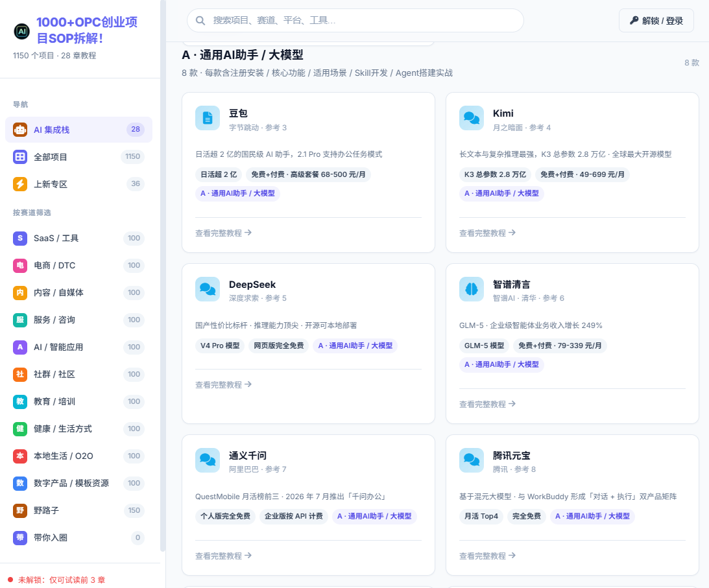Click the 野 icon for 野路子
Viewport: 709px width, 588px height.
click(20, 510)
